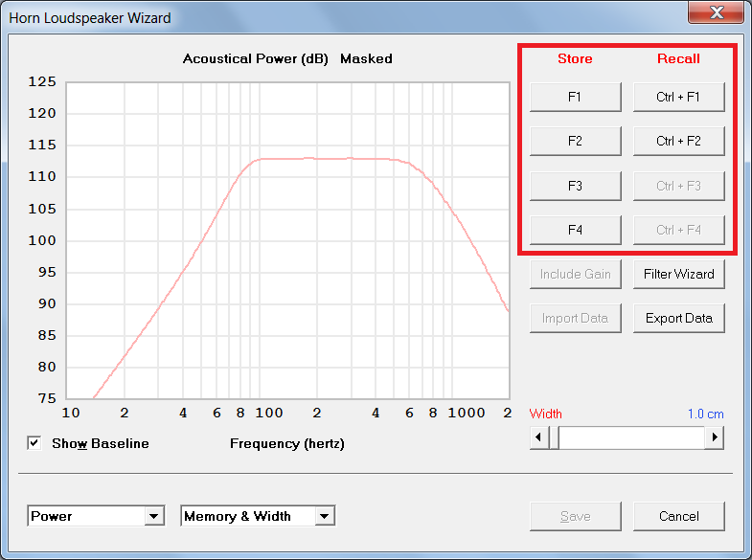Click the disabled Ctrl + F4 button
Image resolution: width=752 pixels, height=560 pixels.
(x=678, y=230)
